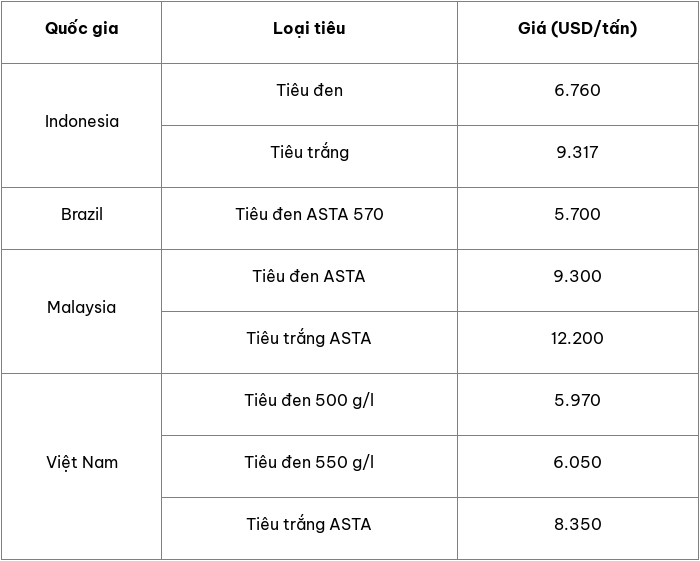The height and width of the screenshot is (561, 700).
Task: Select the price value 6.050
Action: click(x=577, y=462)
